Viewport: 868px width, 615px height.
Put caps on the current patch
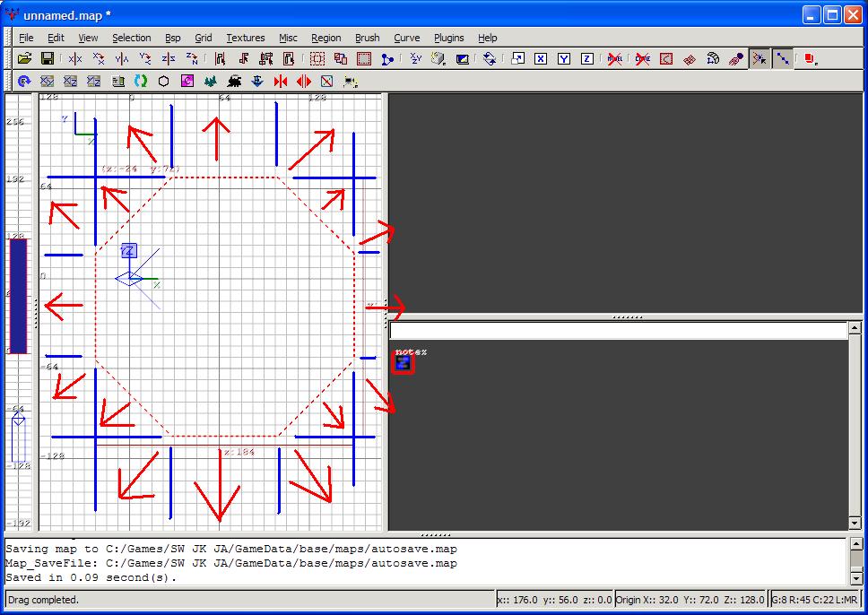point(736,58)
